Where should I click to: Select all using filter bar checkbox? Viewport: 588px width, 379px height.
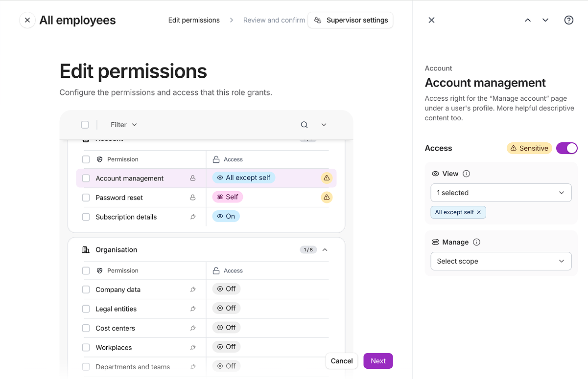85,125
